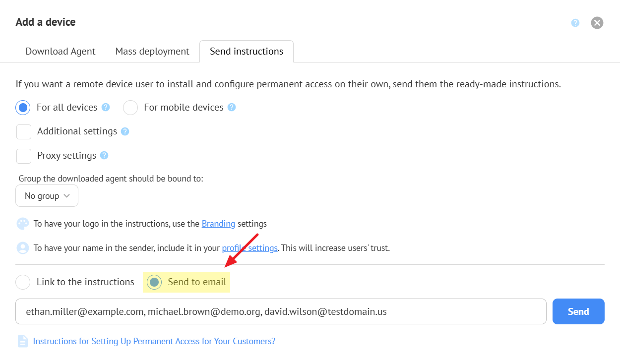Select the For mobile devices option
The image size is (620, 364).
(x=130, y=108)
